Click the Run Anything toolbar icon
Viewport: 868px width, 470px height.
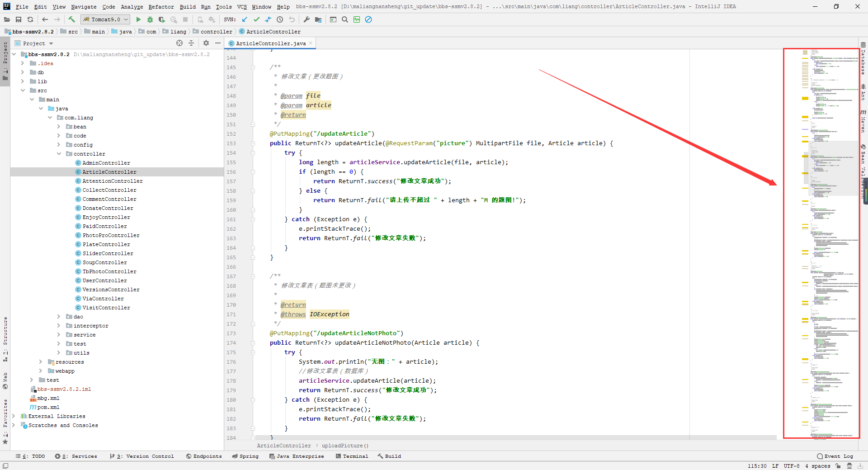pos(333,19)
